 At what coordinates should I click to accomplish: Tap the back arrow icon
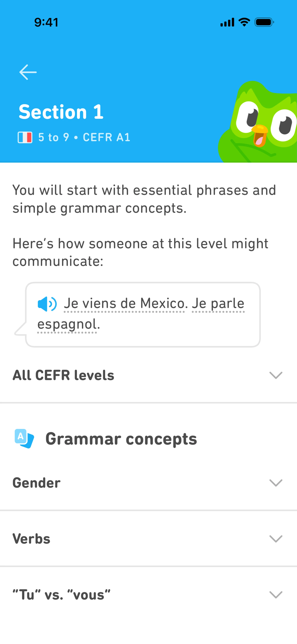pos(28,72)
